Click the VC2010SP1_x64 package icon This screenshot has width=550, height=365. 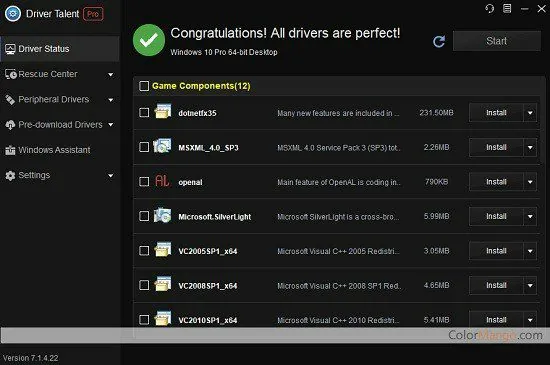pyautogui.click(x=163, y=318)
